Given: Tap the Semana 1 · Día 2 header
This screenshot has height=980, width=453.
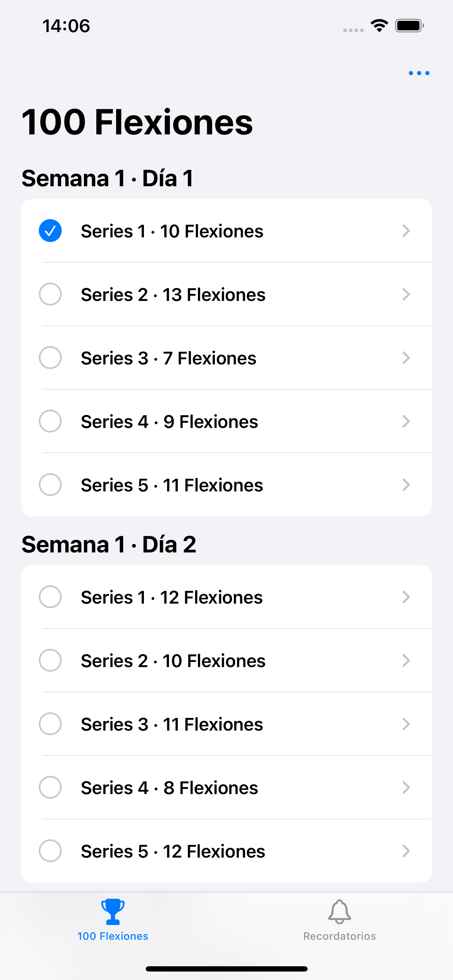Looking at the screenshot, I should point(109,544).
